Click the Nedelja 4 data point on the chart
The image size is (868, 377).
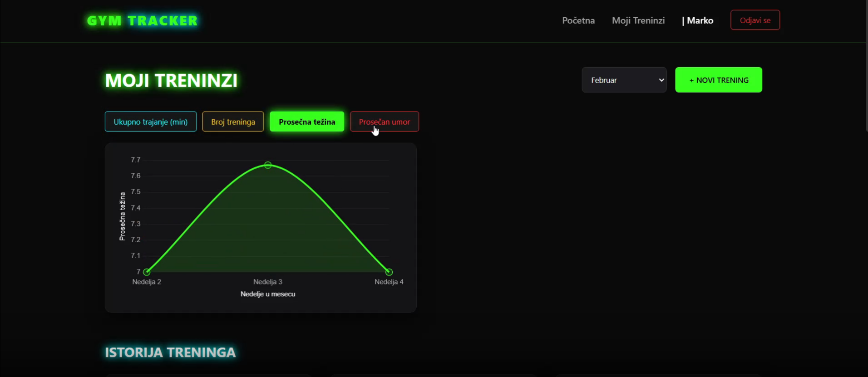pos(389,272)
